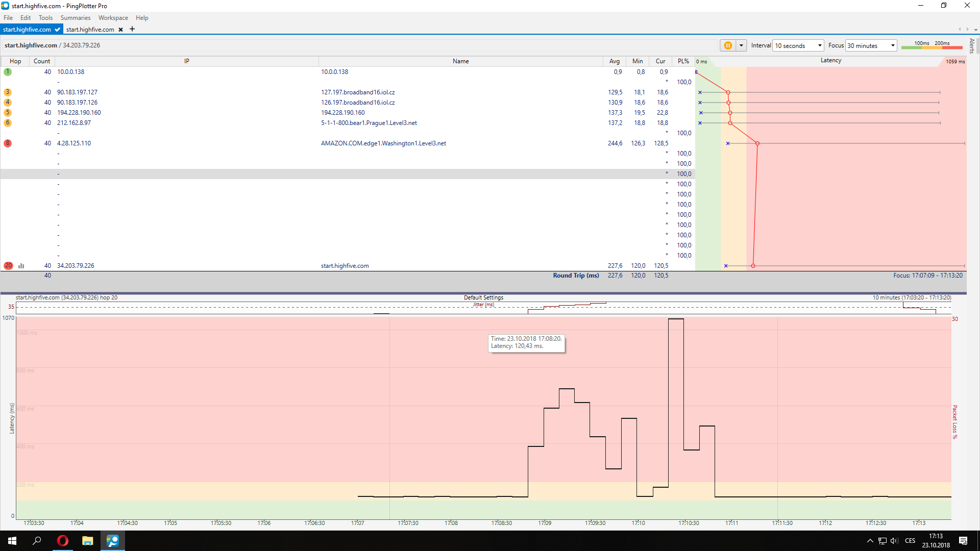Close the second start.highfive.com tab
Screen dimensions: 980x551
pyautogui.click(x=121, y=30)
